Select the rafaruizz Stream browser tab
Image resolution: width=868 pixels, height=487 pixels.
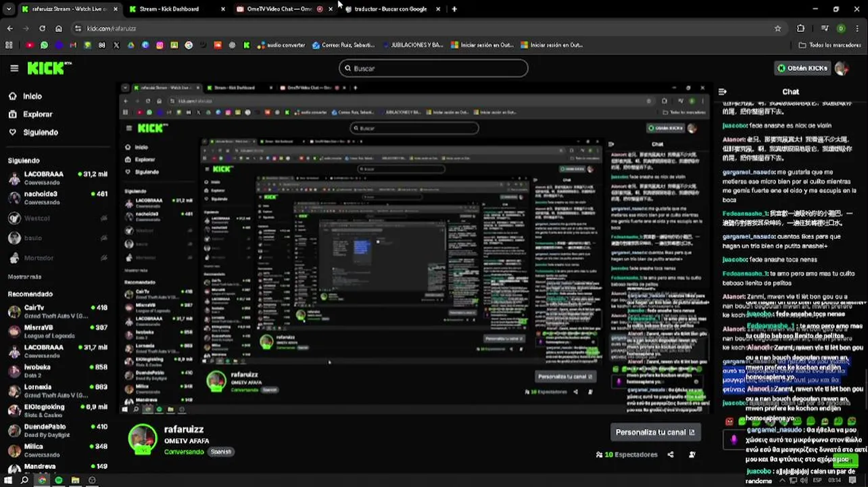pos(69,9)
